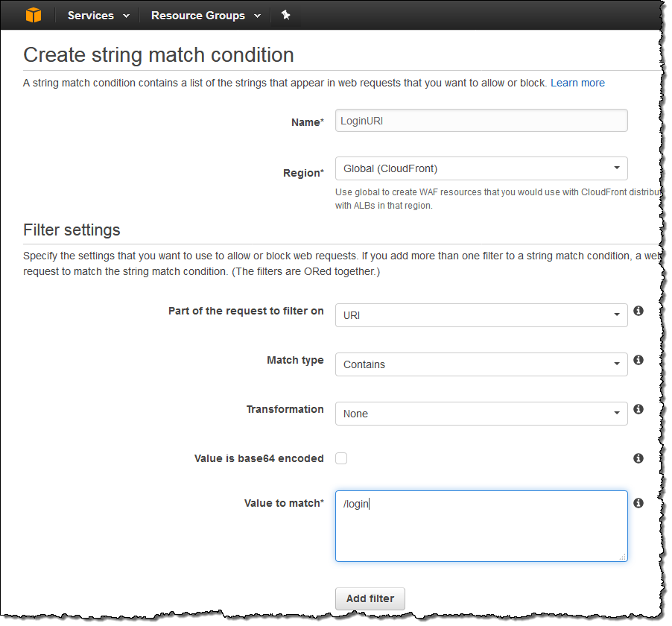Image resolution: width=672 pixels, height=626 pixels.
Task: Click info icon beside Value to match
Action: point(638,503)
